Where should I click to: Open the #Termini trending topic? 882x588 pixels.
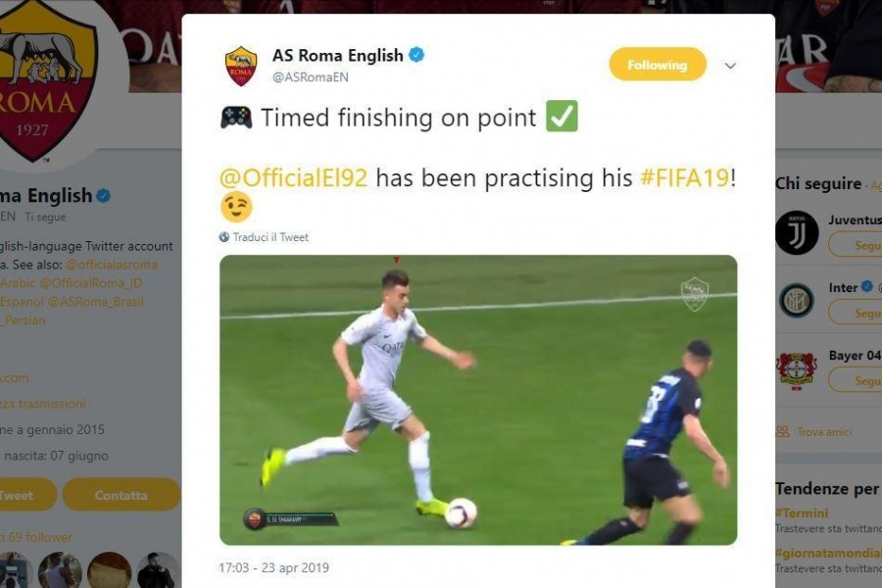pyautogui.click(x=802, y=513)
